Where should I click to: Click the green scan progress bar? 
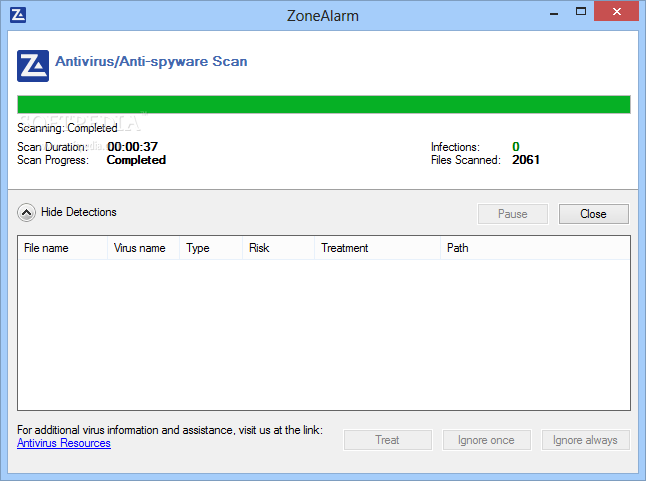(x=324, y=104)
